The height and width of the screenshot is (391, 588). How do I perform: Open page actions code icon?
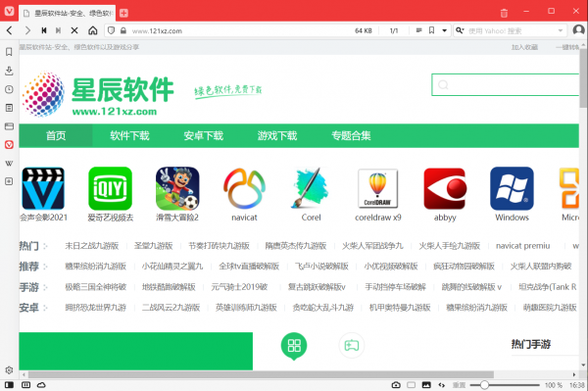[441, 385]
